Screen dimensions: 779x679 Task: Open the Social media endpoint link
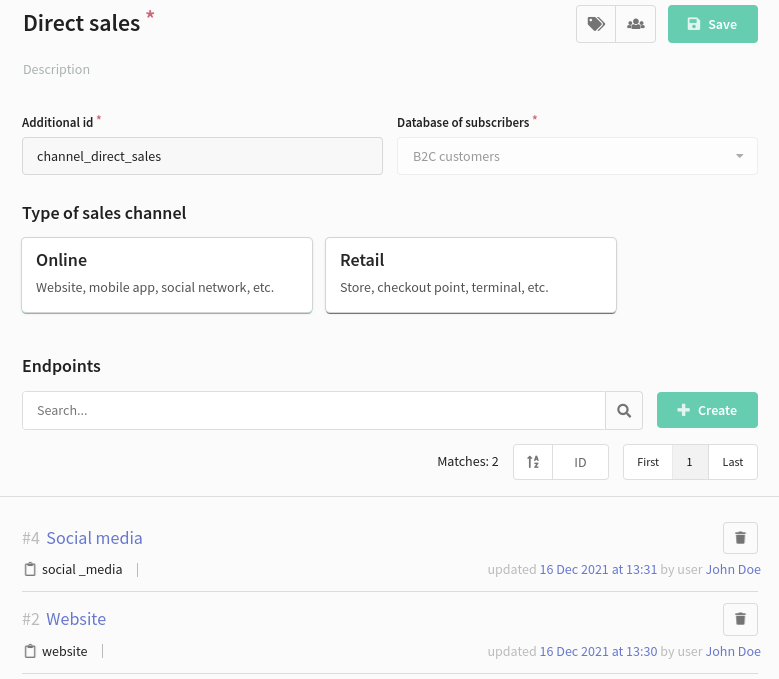tap(94, 538)
